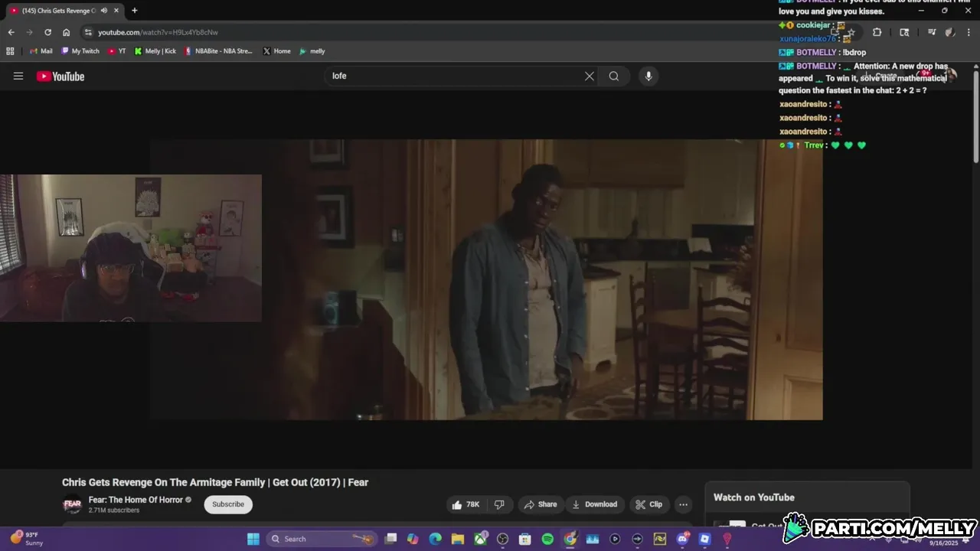
Task: Open Chrome extensions puzzle icon
Action: click(x=877, y=32)
